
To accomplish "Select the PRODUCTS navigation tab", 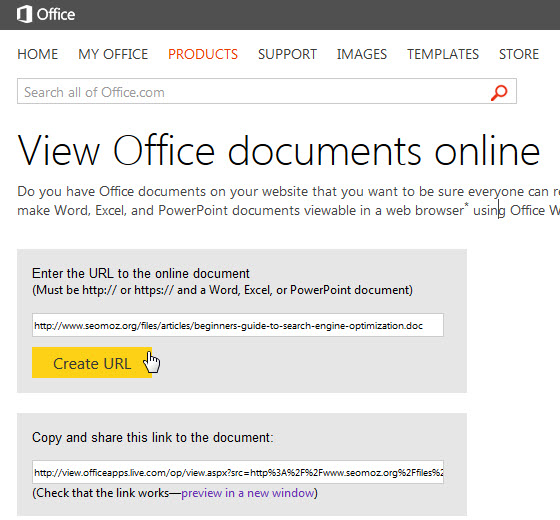I will [x=203, y=54].
